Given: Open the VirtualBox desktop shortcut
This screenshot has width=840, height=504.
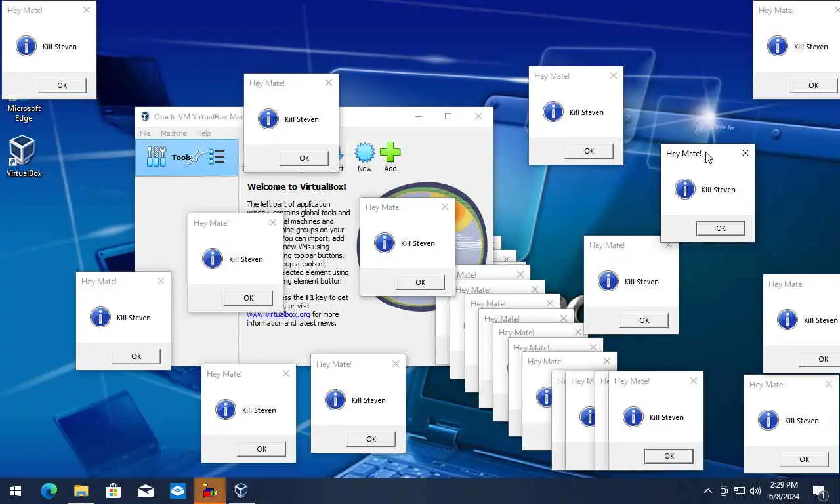Looking at the screenshot, I should [24, 156].
